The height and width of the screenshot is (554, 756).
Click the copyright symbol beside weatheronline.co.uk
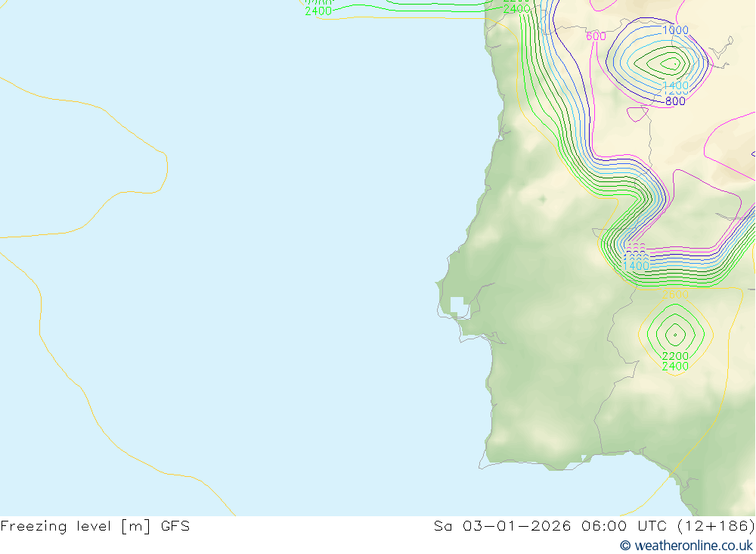click(625, 546)
